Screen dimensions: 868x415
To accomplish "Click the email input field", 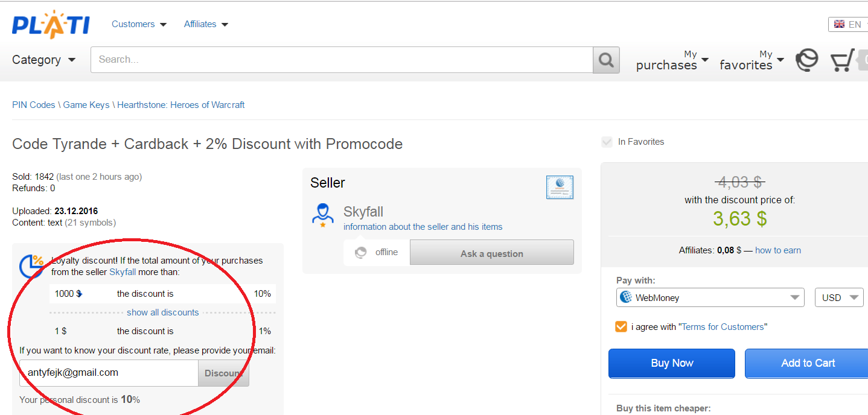I will pos(109,373).
